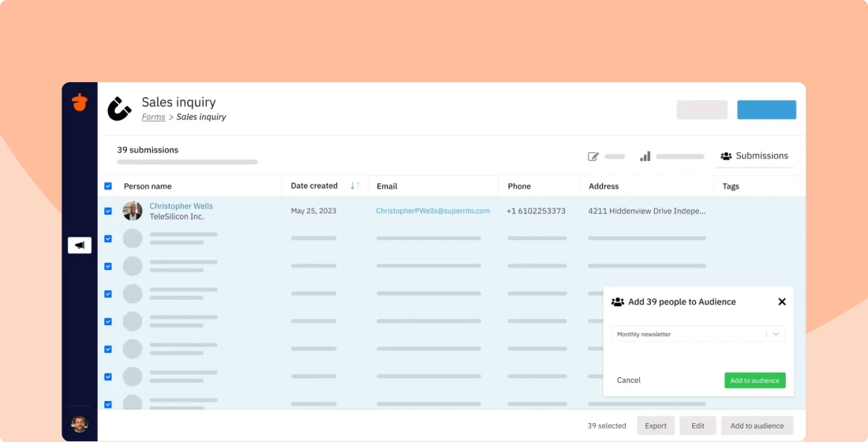Viewport: 868px width, 442px height.
Task: Click the people icon in dialog title
Action: pyautogui.click(x=617, y=302)
